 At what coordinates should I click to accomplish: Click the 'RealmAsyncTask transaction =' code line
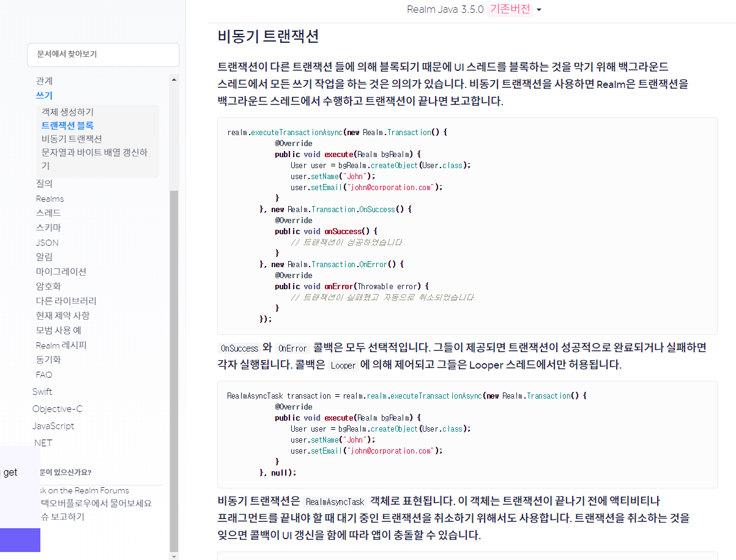[407, 396]
